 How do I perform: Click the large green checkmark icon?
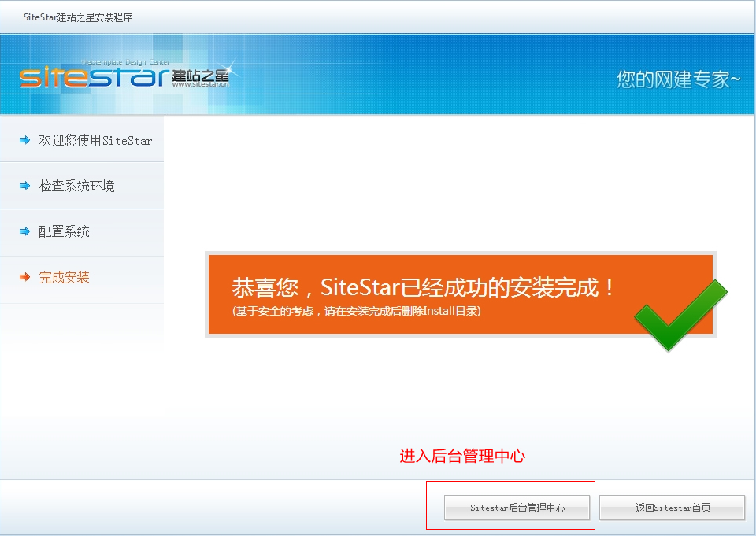680,314
